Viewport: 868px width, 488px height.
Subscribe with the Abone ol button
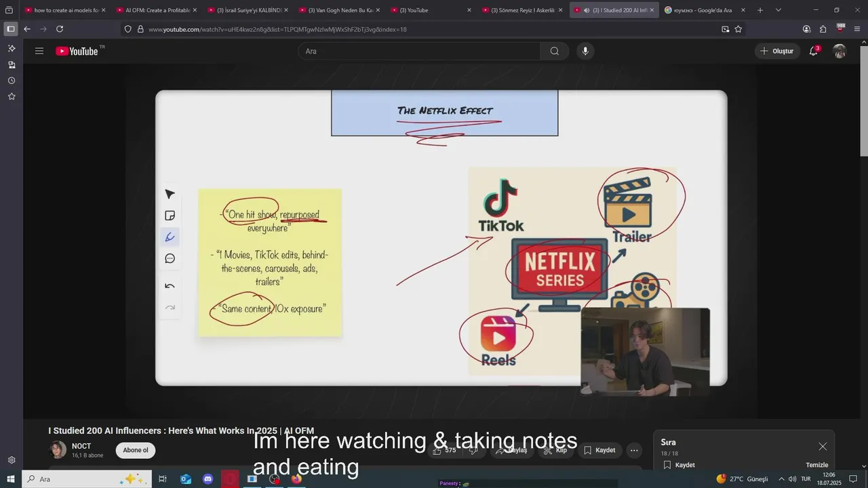[136, 450]
